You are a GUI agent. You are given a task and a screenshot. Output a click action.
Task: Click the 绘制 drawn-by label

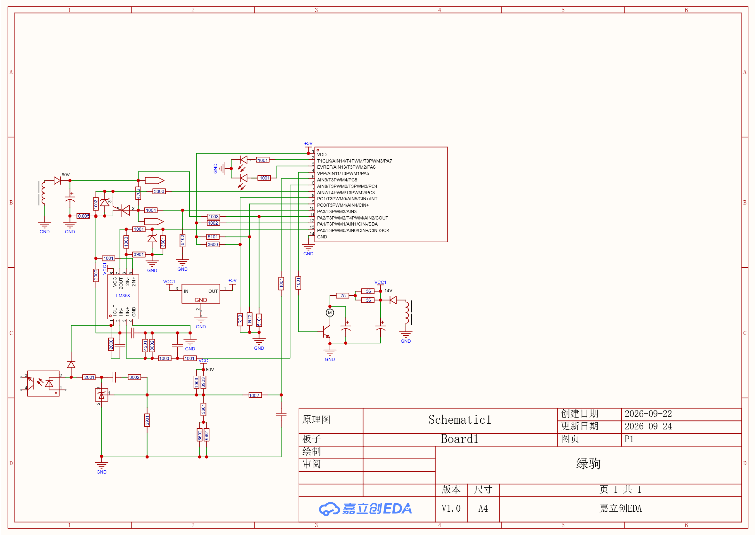click(311, 452)
